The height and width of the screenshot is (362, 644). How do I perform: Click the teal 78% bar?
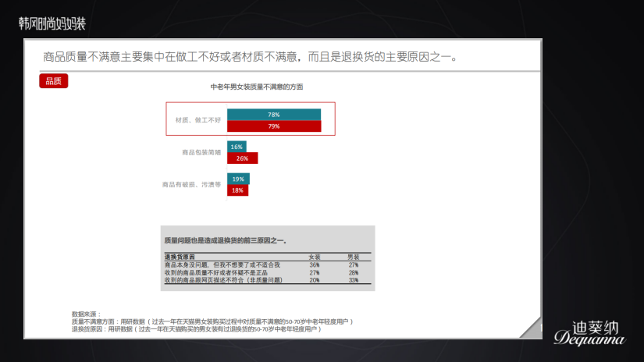[x=274, y=115]
